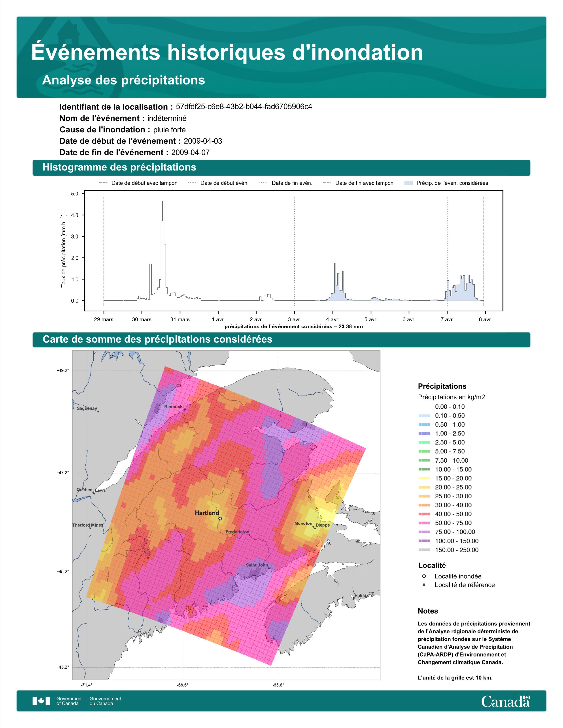
Task: Click the 'Précip. de l'évén. considérées' legend box
Action: point(408,183)
